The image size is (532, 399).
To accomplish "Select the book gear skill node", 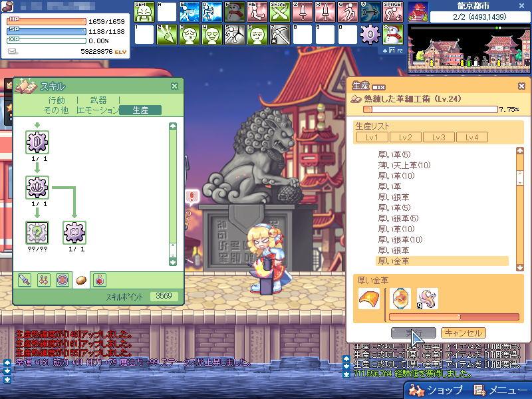I will [74, 232].
